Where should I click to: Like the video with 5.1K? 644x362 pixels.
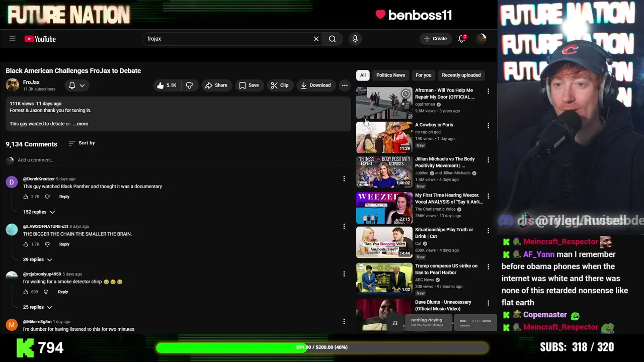click(167, 85)
